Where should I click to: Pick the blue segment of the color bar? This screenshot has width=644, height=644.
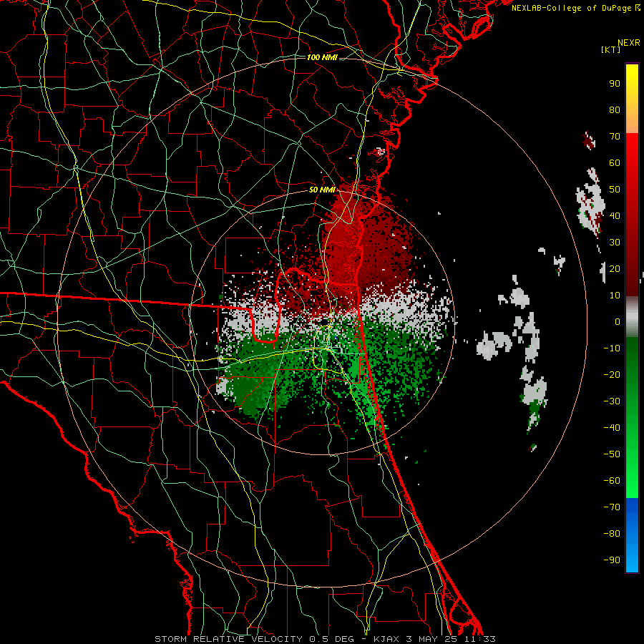pos(632,535)
